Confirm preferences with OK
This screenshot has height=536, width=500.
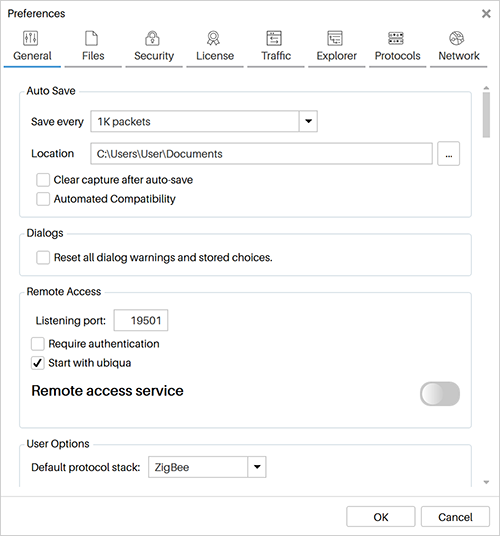381,517
